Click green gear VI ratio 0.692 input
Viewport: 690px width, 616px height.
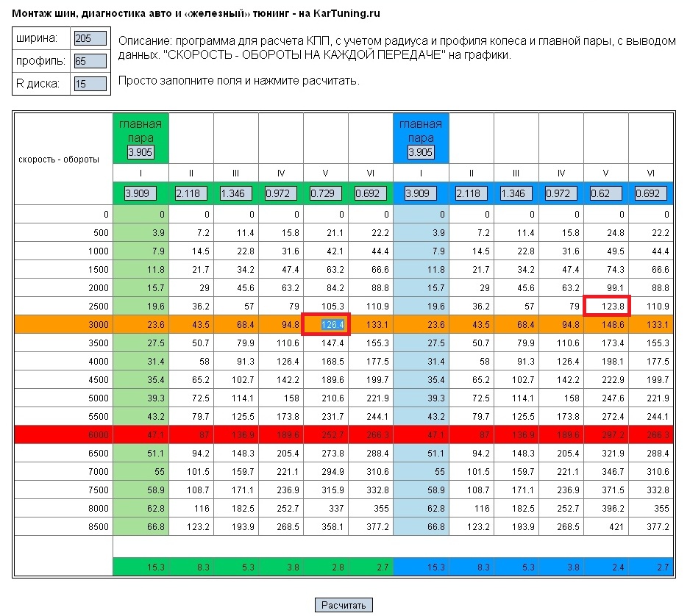point(370,194)
